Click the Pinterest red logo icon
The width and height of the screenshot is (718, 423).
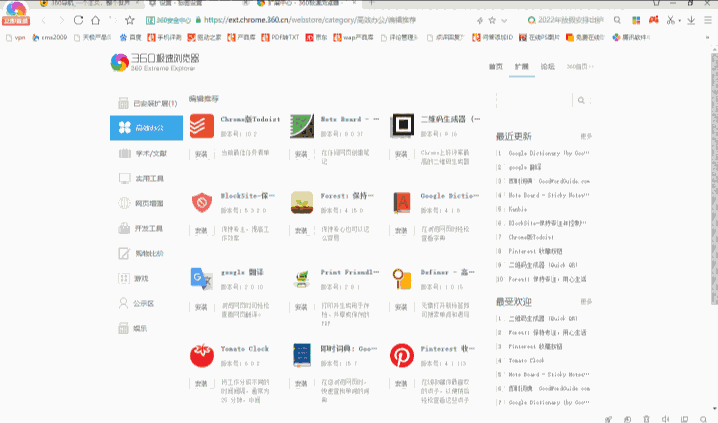(402, 356)
